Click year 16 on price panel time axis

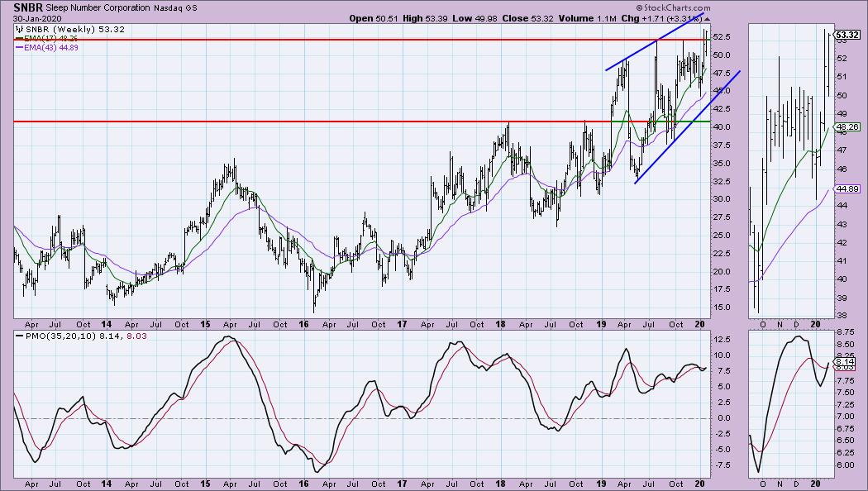coord(303,324)
